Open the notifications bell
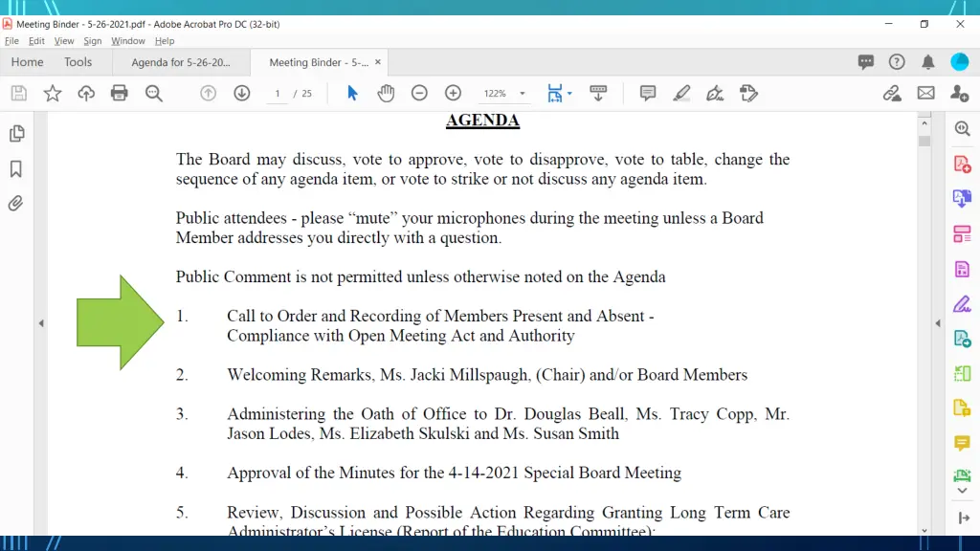 (x=928, y=62)
